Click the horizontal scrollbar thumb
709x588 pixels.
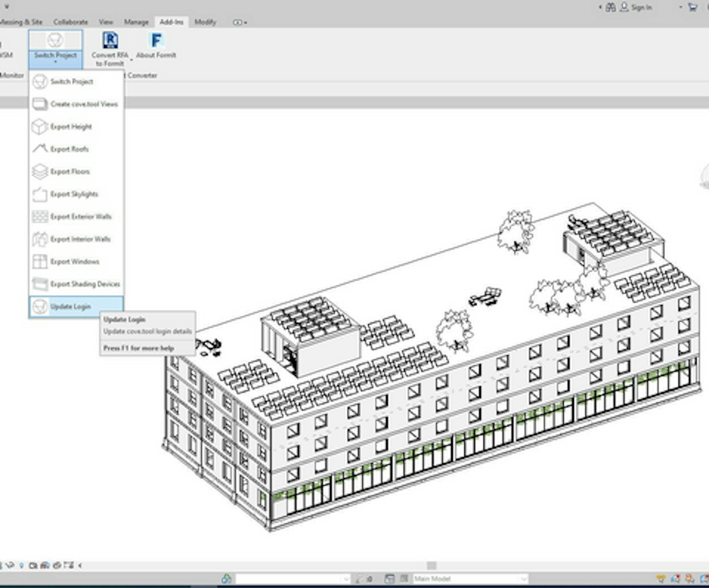click(x=431, y=565)
